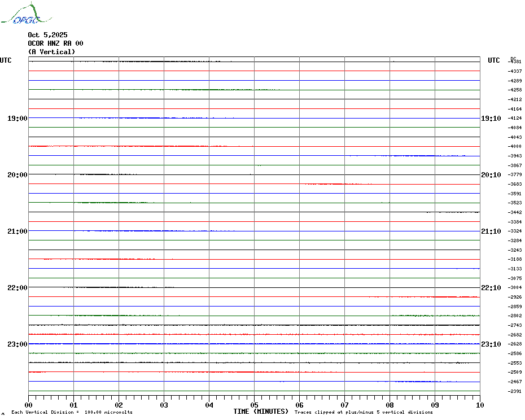
Task: Click the 23:00 hour label on left
Action: (x=17, y=344)
